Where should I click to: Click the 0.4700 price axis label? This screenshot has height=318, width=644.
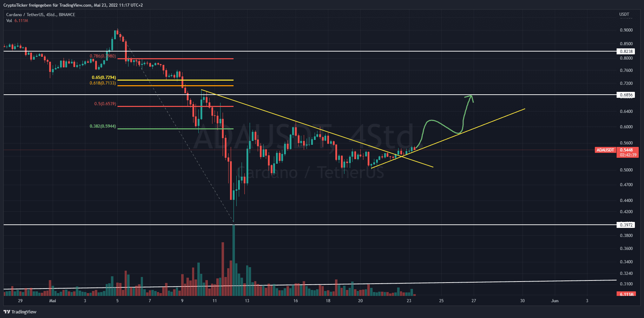[x=626, y=185]
